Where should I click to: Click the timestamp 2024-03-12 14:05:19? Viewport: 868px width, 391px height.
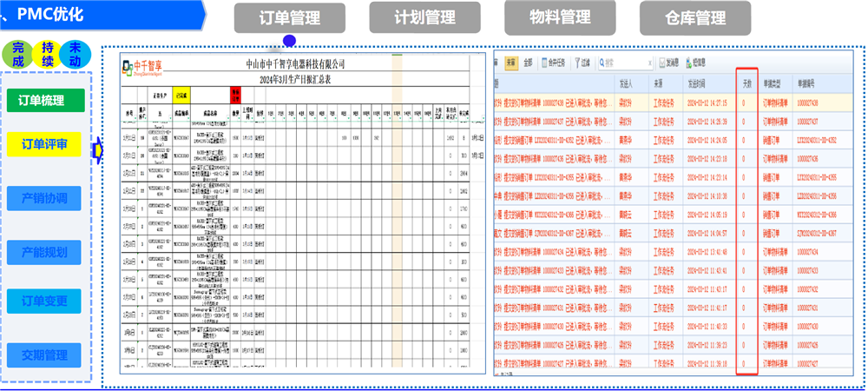(707, 215)
